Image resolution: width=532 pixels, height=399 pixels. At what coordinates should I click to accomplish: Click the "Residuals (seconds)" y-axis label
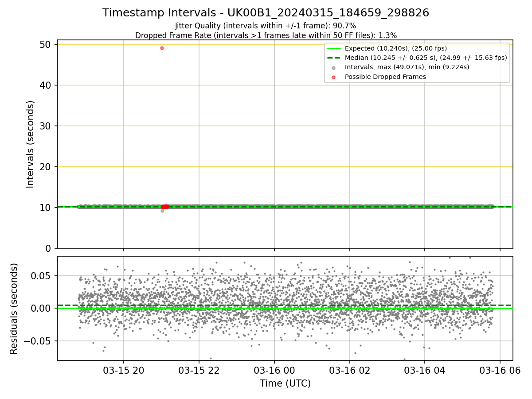coord(14,309)
